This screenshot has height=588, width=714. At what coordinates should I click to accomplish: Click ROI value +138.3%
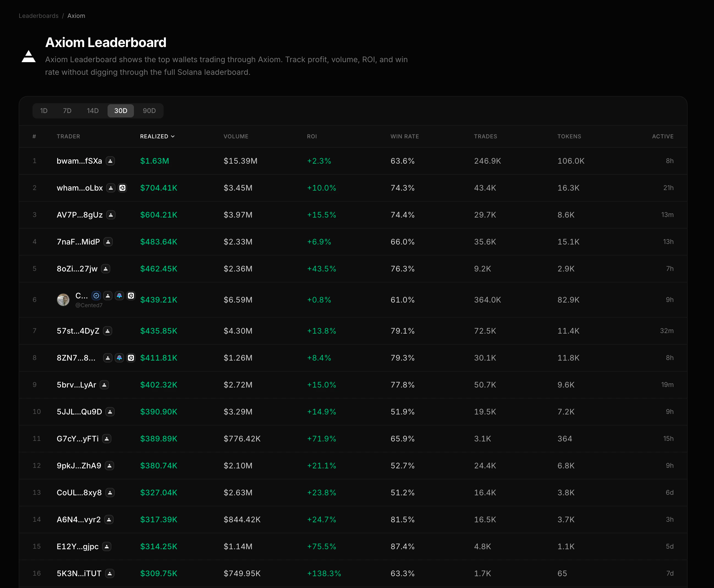pos(324,573)
